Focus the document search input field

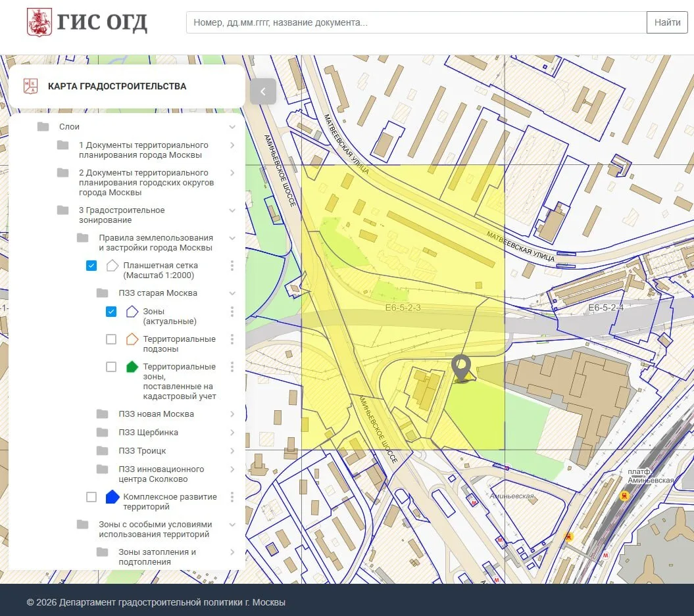tap(416, 22)
